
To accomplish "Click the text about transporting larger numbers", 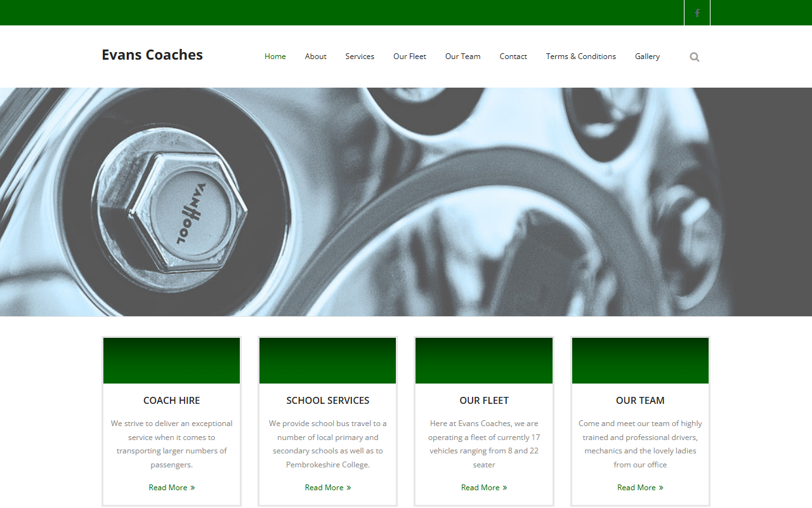I will pos(171,444).
